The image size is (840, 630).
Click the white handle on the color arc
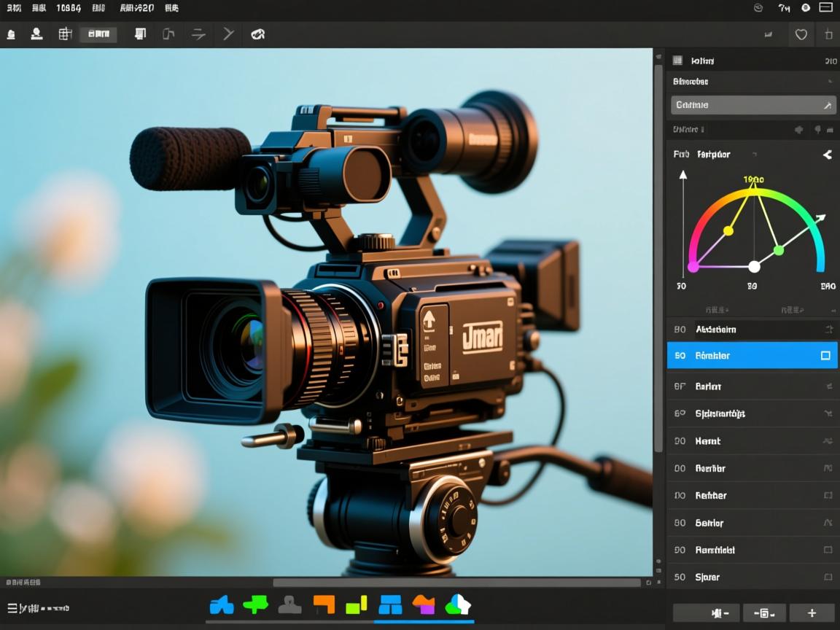754,267
